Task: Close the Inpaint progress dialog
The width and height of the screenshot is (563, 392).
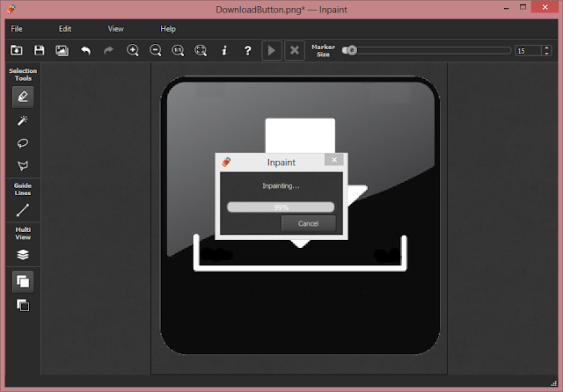Action: click(x=334, y=160)
